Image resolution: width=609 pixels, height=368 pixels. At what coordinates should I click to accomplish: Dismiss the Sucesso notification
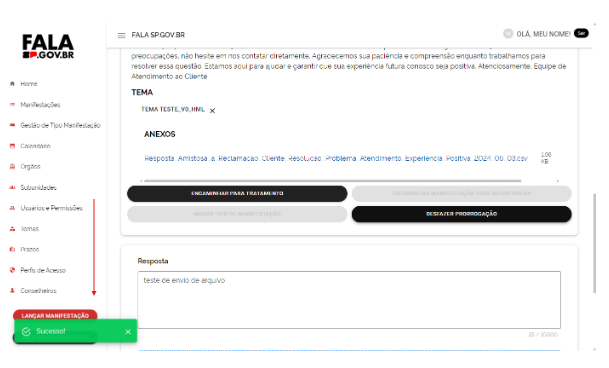coord(128,332)
